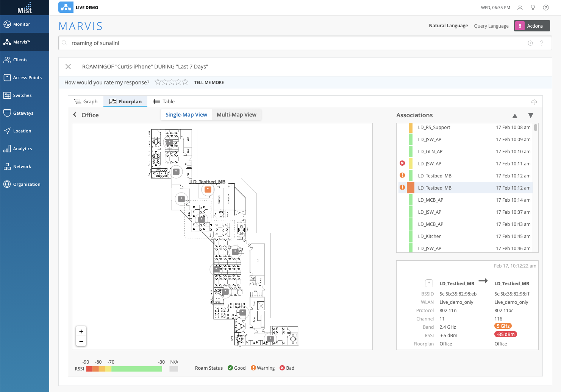Select Query Language mode
This screenshot has height=392, width=561.
(x=491, y=26)
